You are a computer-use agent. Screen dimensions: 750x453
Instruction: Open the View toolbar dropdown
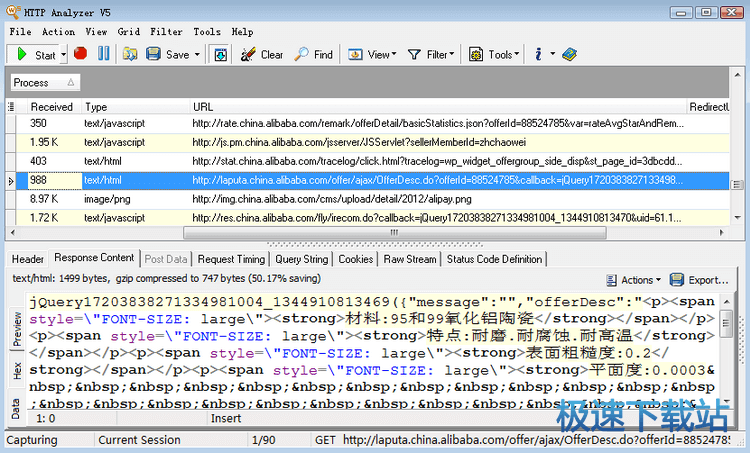(372, 55)
